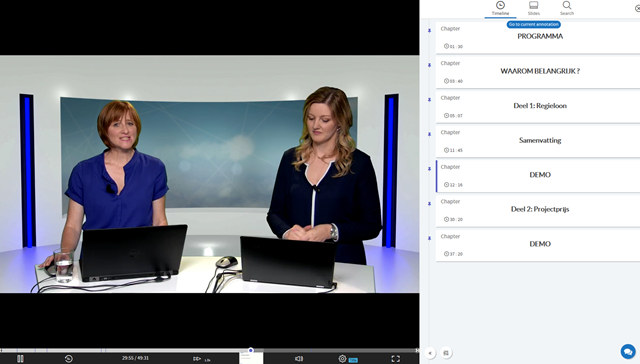Mute the video volume

(299, 359)
